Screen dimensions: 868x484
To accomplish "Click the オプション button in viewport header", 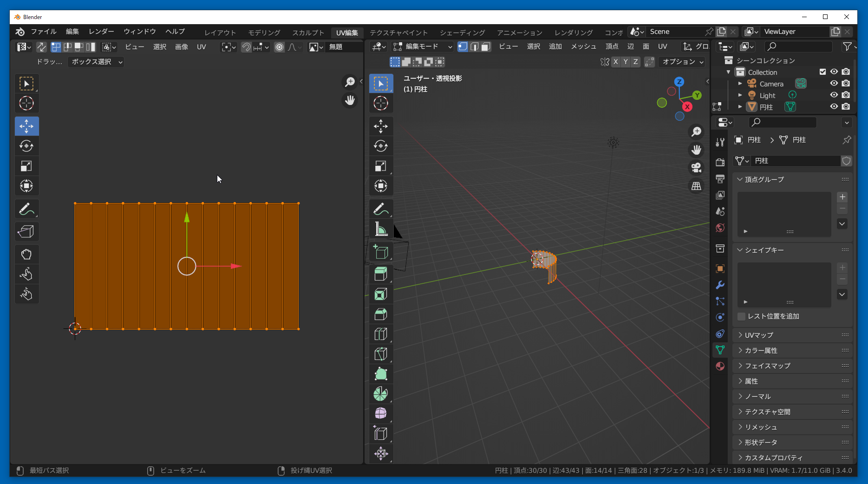I will pyautogui.click(x=683, y=62).
